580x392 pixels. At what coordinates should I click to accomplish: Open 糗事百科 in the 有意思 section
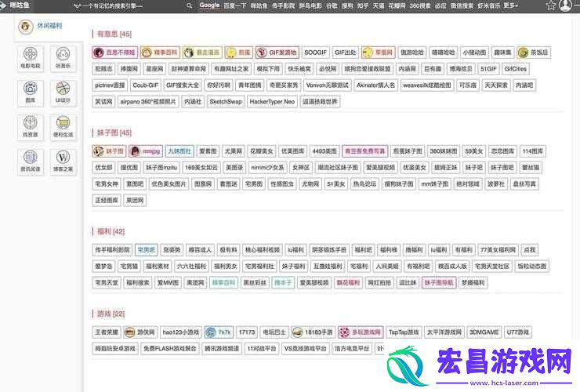click(161, 53)
